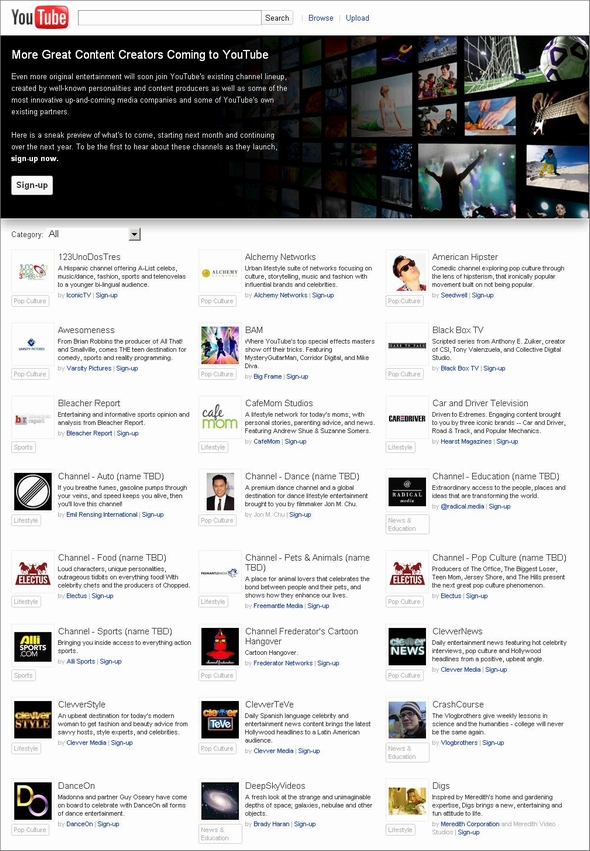The width and height of the screenshot is (590, 851).
Task: Open the Freemantle Media logo thumbnail
Action: point(220,572)
